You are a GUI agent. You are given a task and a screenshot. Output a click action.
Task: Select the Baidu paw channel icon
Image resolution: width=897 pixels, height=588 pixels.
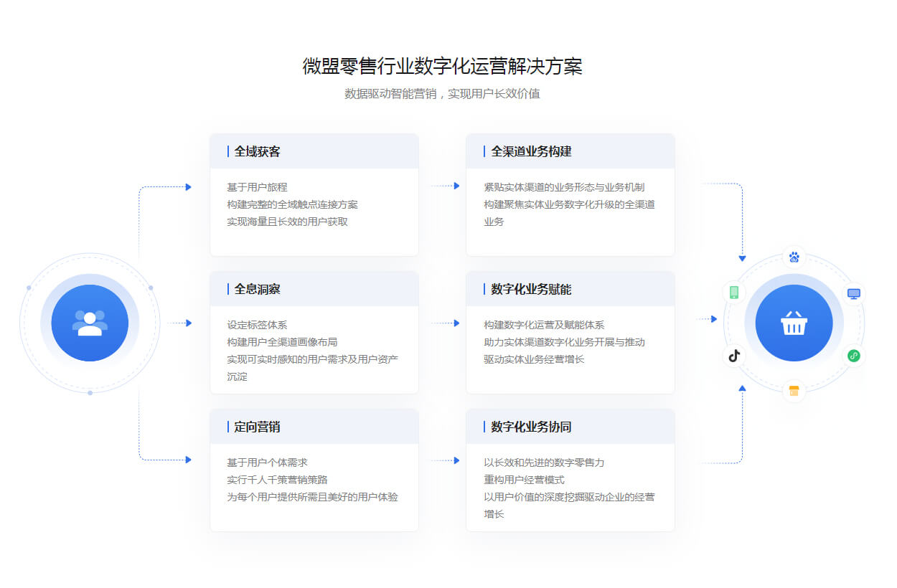coord(794,257)
